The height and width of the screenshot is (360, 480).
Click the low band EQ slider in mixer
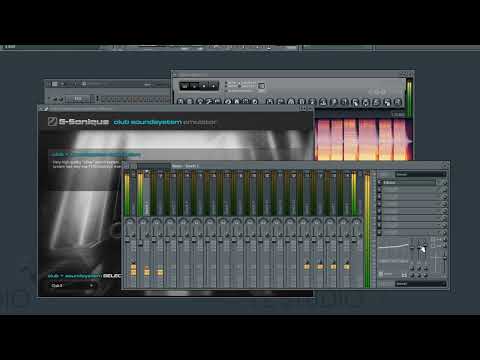point(412,248)
